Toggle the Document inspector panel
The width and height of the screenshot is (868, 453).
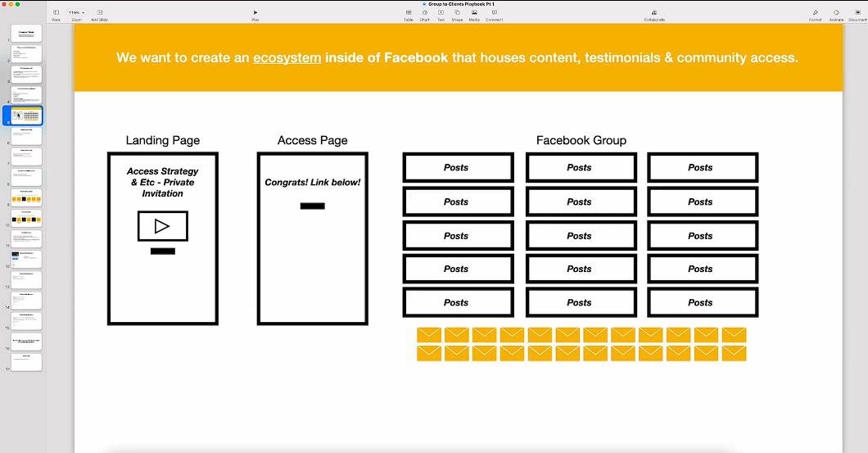[857, 13]
